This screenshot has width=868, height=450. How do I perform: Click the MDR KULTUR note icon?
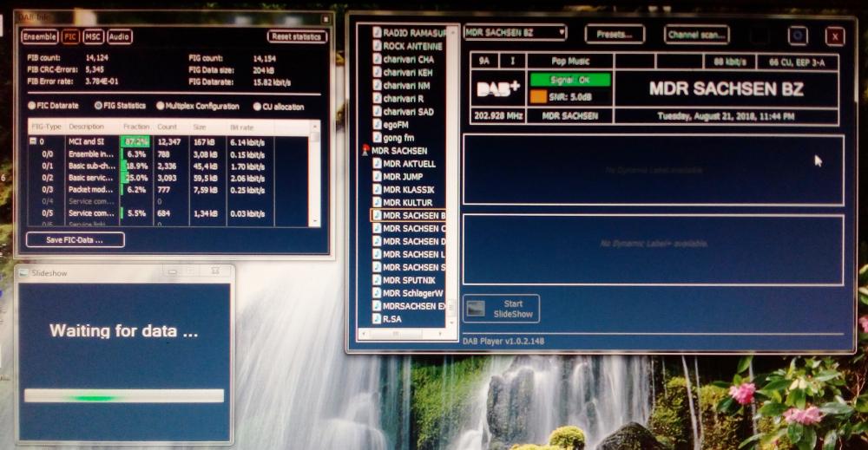tap(377, 202)
